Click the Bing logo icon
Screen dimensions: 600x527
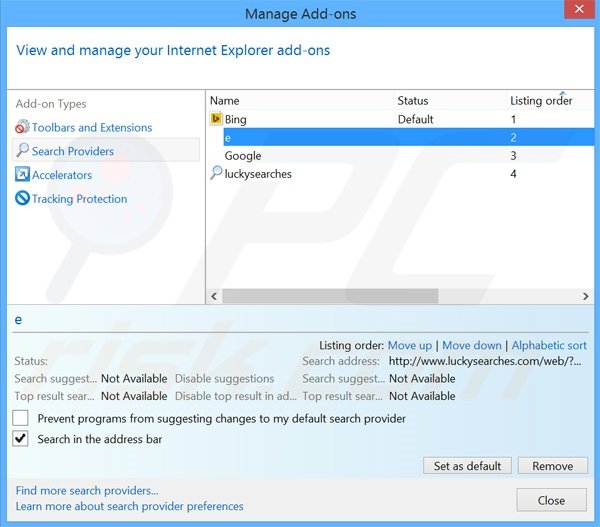tap(216, 119)
